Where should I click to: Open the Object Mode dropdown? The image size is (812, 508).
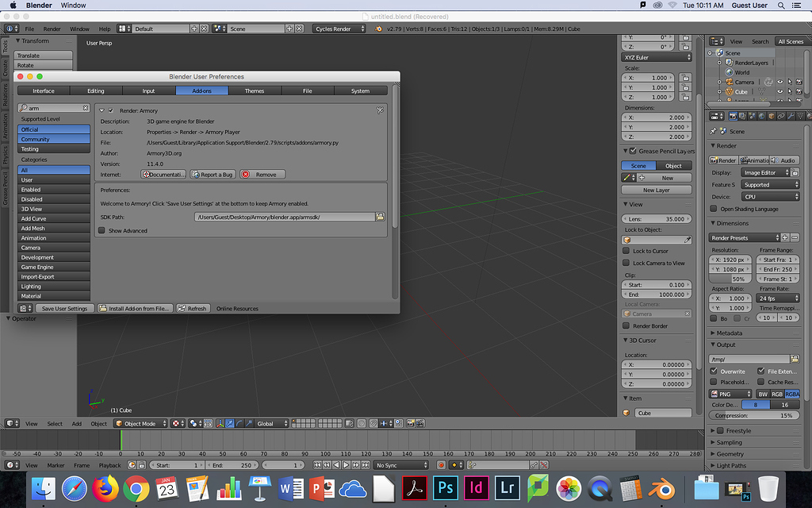(140, 423)
